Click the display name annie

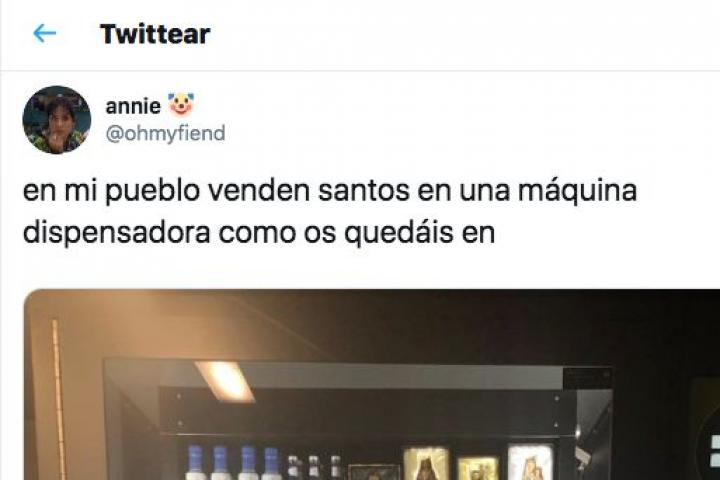(133, 106)
